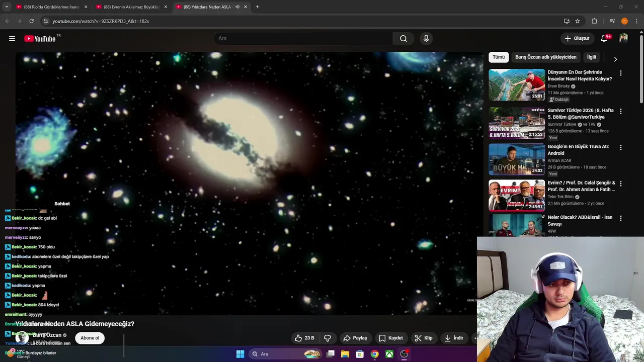Click the Oluştur create button
Screen dimensions: 644x362
tap(577, 39)
